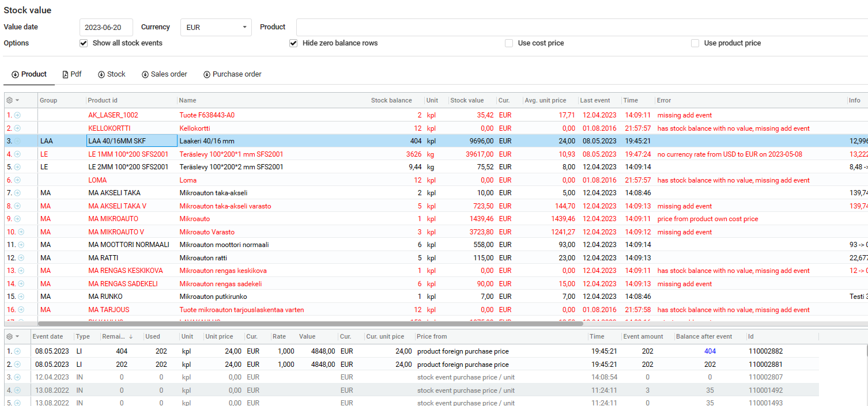
Task: Sort events by Event date column header
Action: tap(48, 336)
